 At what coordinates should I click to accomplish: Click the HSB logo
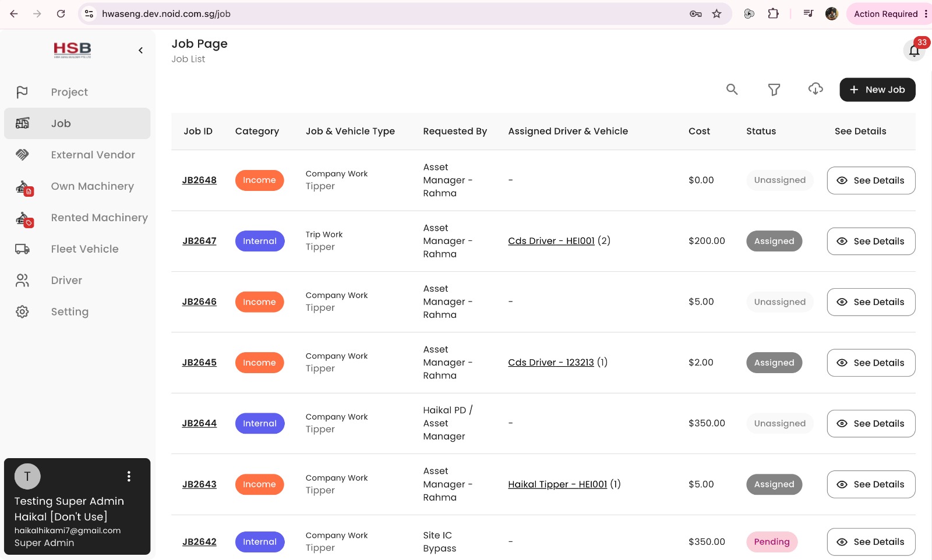pyautogui.click(x=72, y=50)
